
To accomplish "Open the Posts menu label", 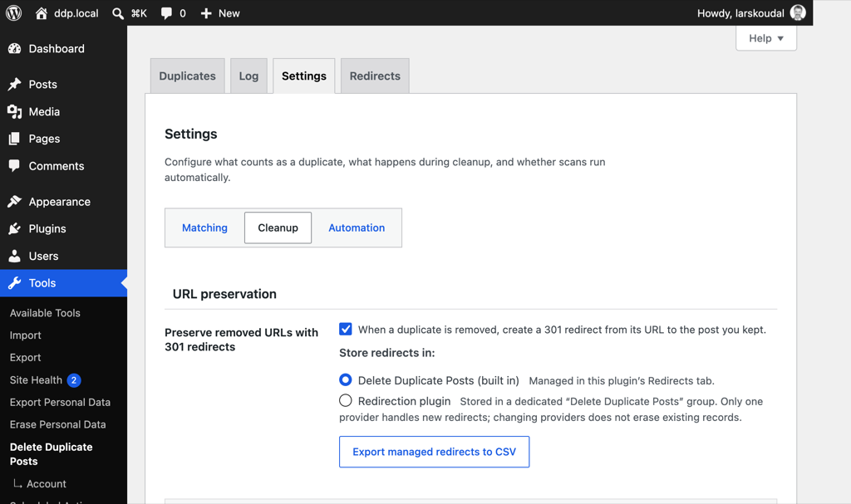I will [x=43, y=84].
